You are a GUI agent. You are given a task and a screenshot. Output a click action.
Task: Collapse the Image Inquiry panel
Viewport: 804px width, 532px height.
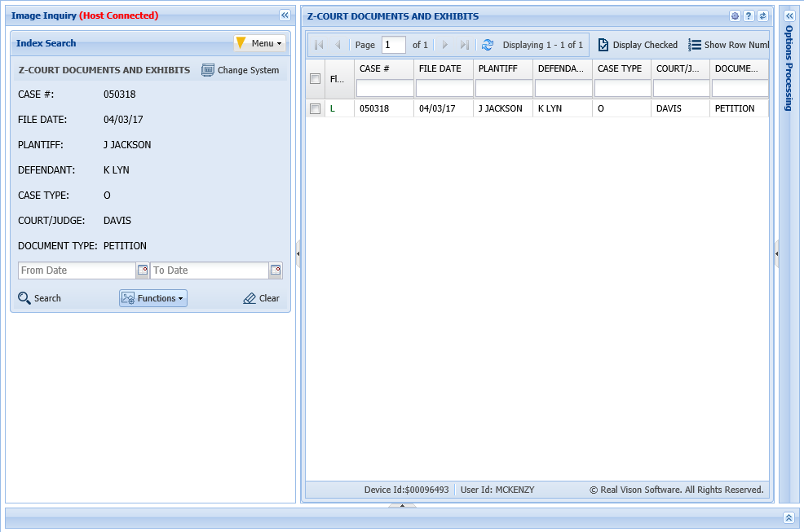285,15
